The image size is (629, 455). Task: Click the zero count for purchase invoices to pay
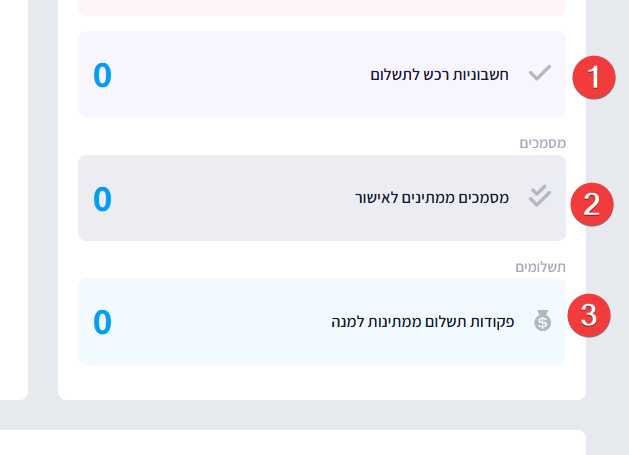[102, 75]
